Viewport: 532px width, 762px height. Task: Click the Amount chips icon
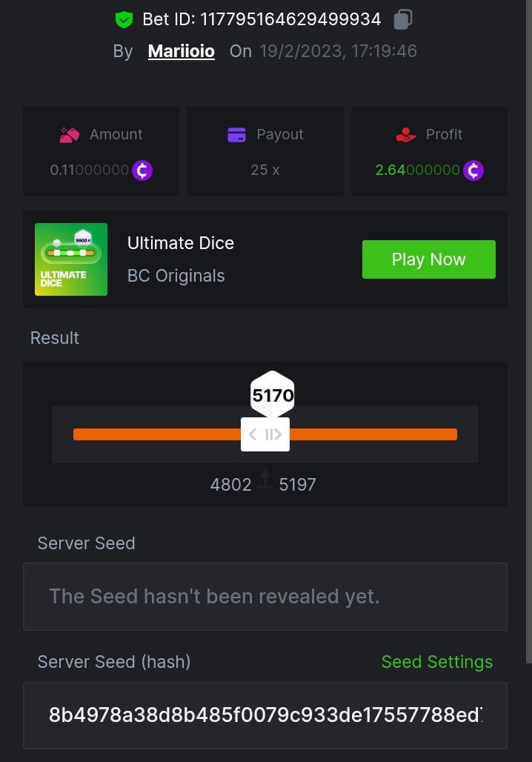coord(70,135)
